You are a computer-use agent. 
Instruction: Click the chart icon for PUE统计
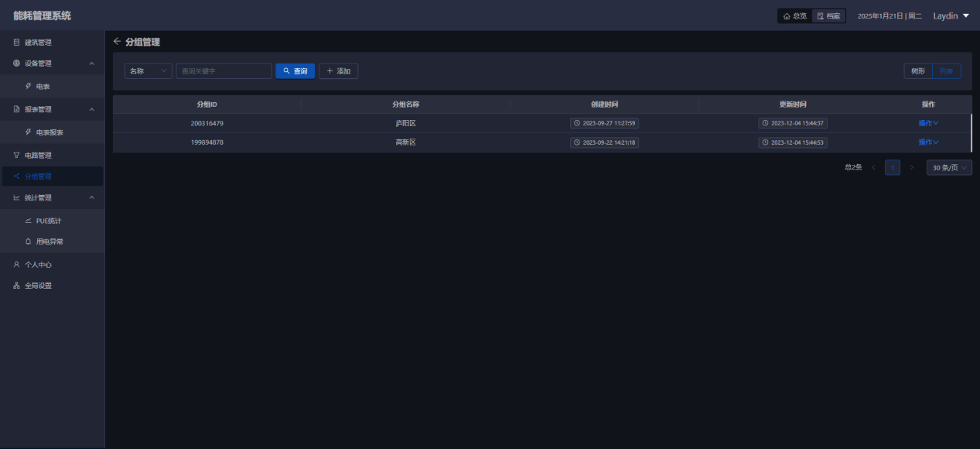29,221
